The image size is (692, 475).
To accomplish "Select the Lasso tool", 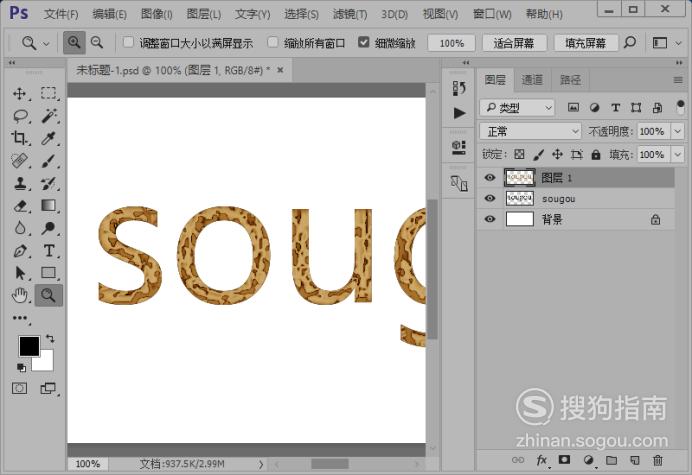I will click(20, 116).
